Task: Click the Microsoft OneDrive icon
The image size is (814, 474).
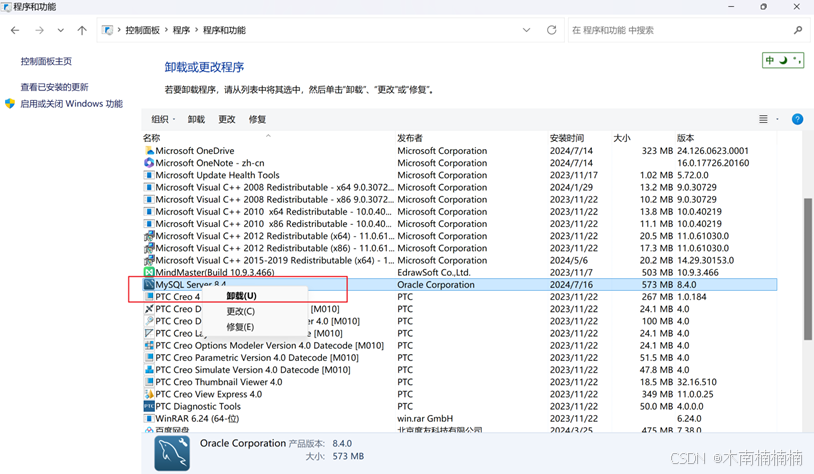Action: [149, 151]
